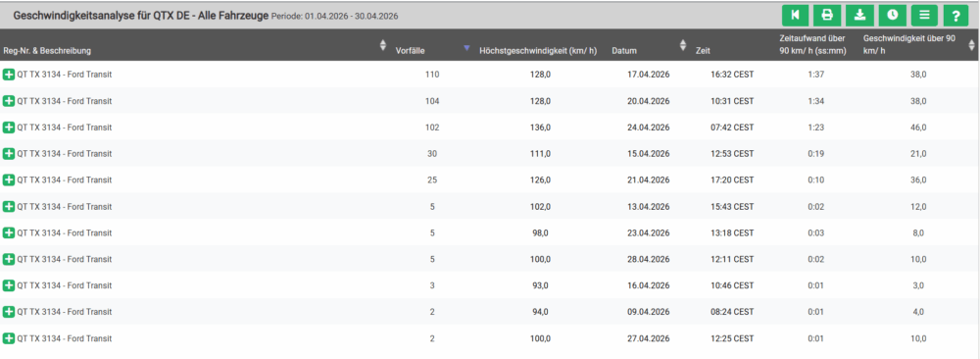The width and height of the screenshot is (980, 359).
Task: Click the time cell 16:32 CEST
Action: click(732, 75)
